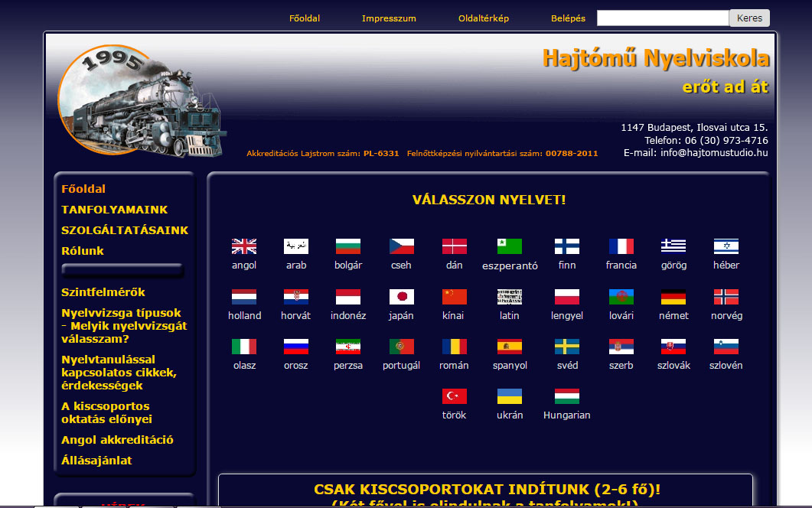Select the British flag for angol
The height and width of the screenshot is (508, 812).
click(244, 246)
